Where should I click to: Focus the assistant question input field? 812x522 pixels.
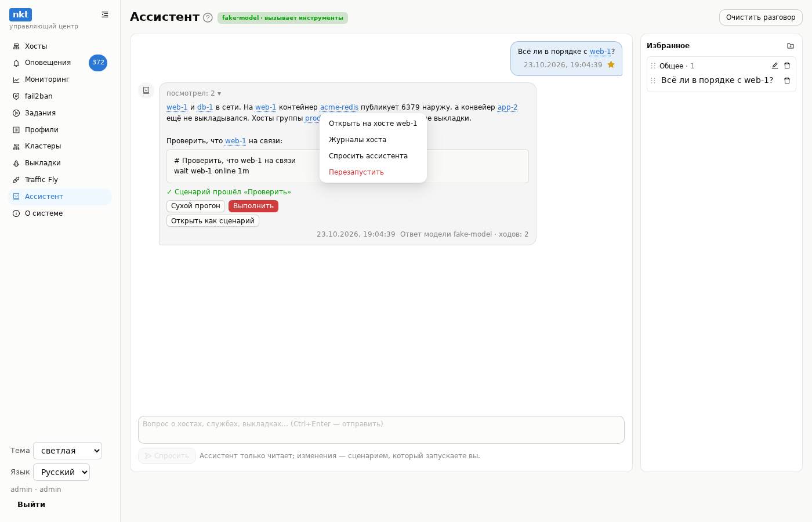[381, 430]
